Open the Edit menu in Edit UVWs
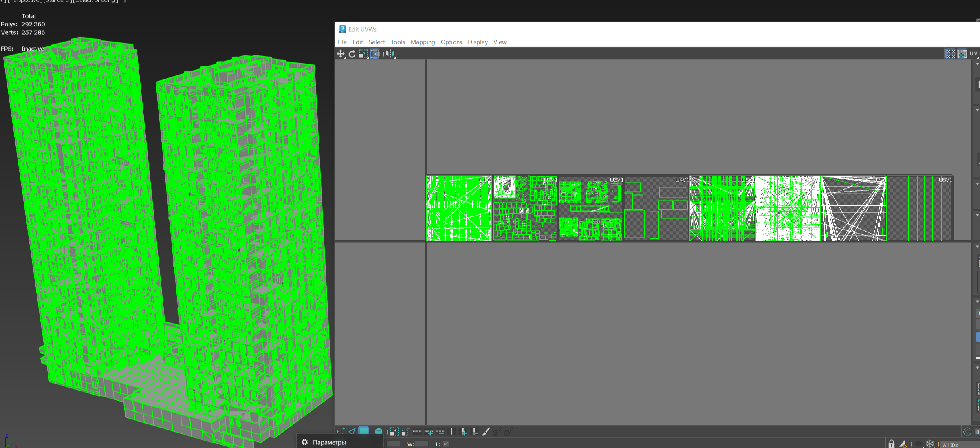This screenshot has height=448, width=980. point(358,42)
